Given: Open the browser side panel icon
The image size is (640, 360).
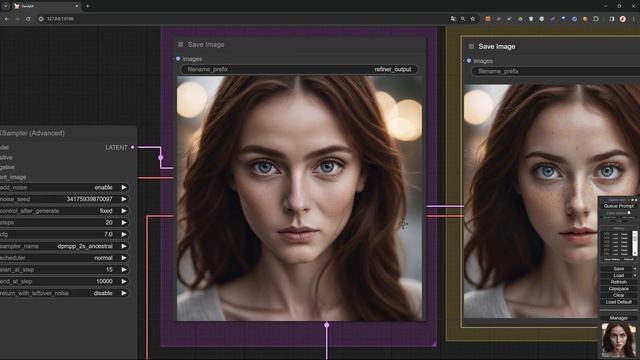Looking at the screenshot, I should (x=611, y=19).
